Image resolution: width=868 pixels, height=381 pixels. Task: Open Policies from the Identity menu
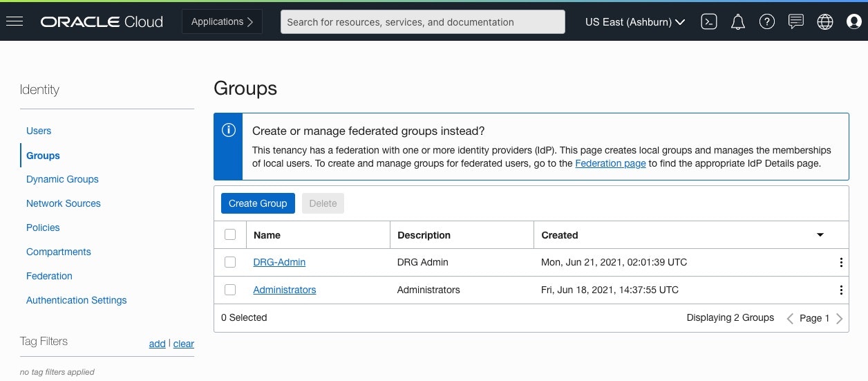pos(43,227)
